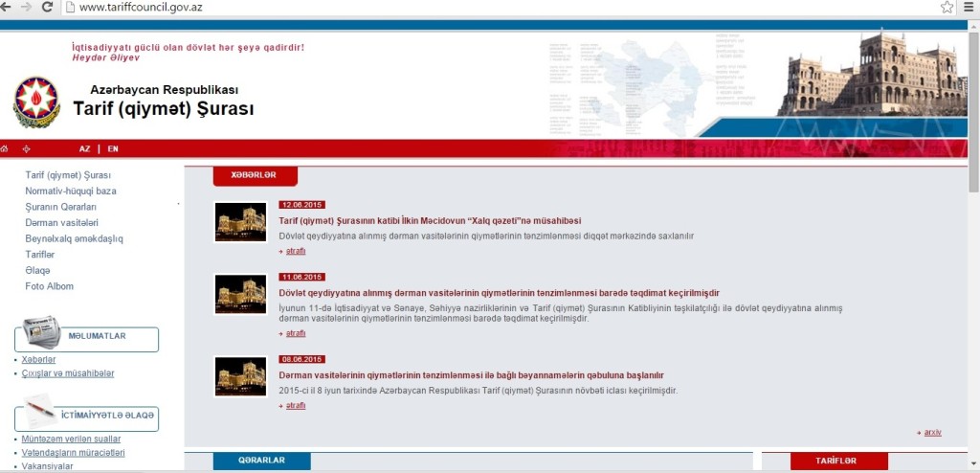Screen dimensions: 980x473
Task: Click the browser forward arrow
Action: coord(26,7)
